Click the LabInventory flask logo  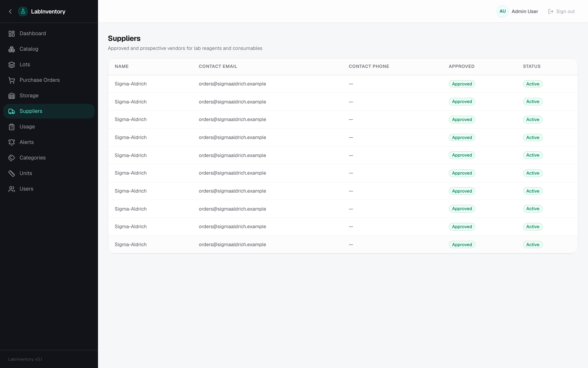coord(23,11)
